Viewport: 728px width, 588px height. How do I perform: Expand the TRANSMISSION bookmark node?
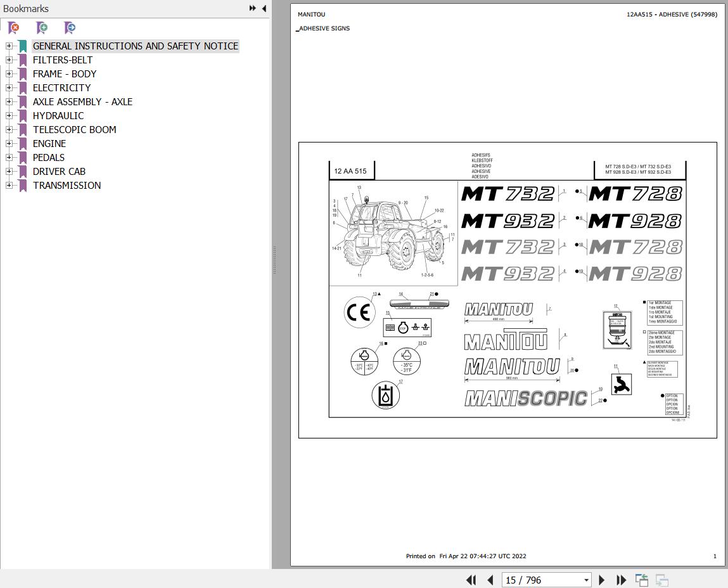coord(9,185)
